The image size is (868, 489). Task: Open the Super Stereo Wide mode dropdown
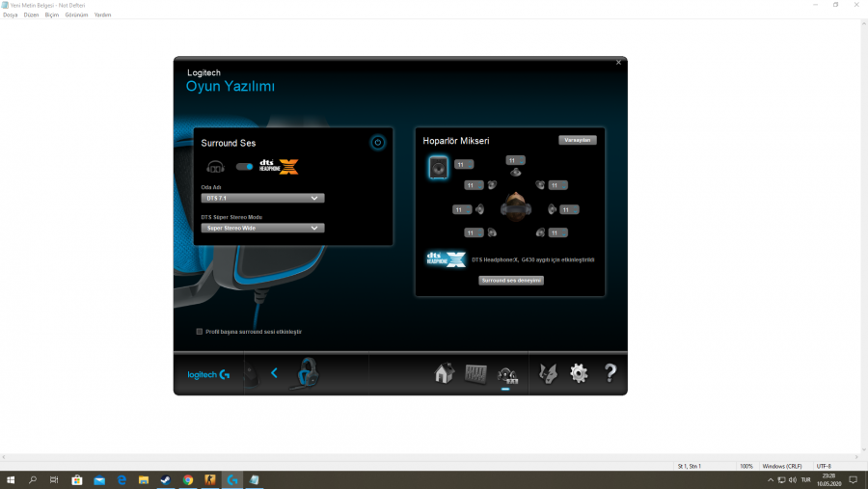(x=262, y=228)
